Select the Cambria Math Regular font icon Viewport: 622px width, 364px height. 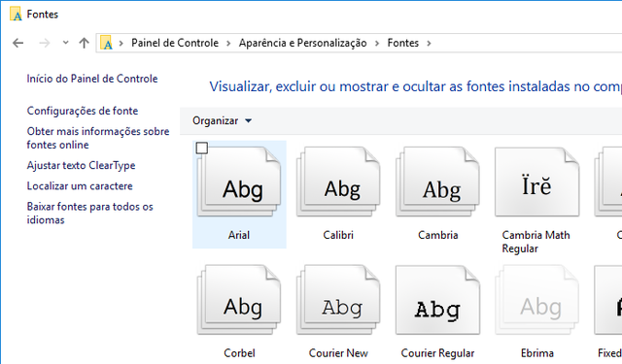[x=536, y=182]
